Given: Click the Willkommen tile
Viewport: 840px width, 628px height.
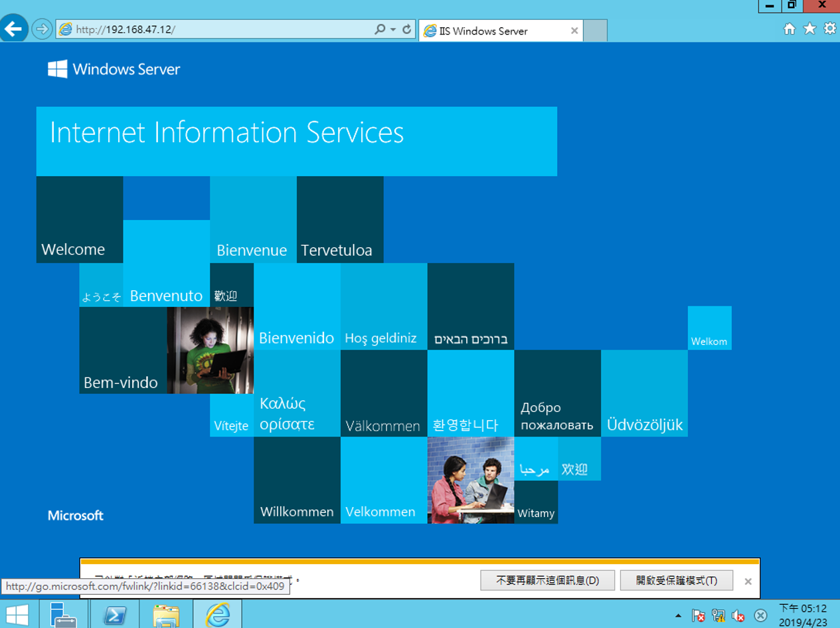Looking at the screenshot, I should tap(297, 480).
